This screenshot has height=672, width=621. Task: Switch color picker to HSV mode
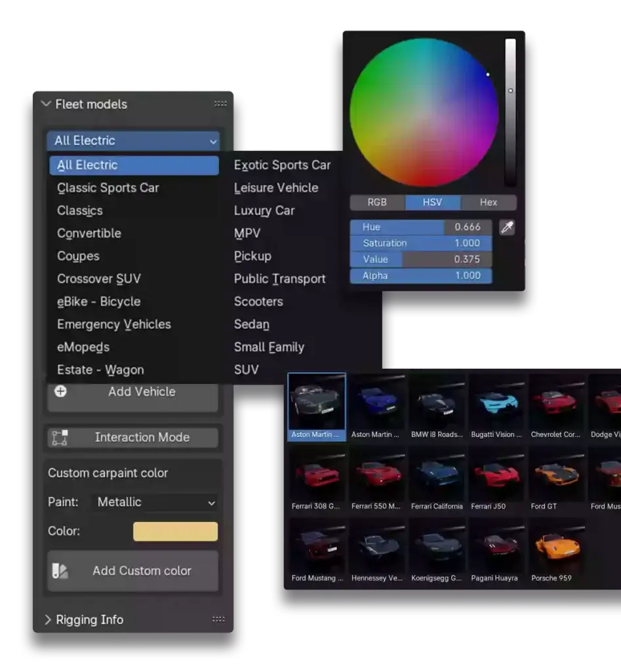(x=433, y=202)
